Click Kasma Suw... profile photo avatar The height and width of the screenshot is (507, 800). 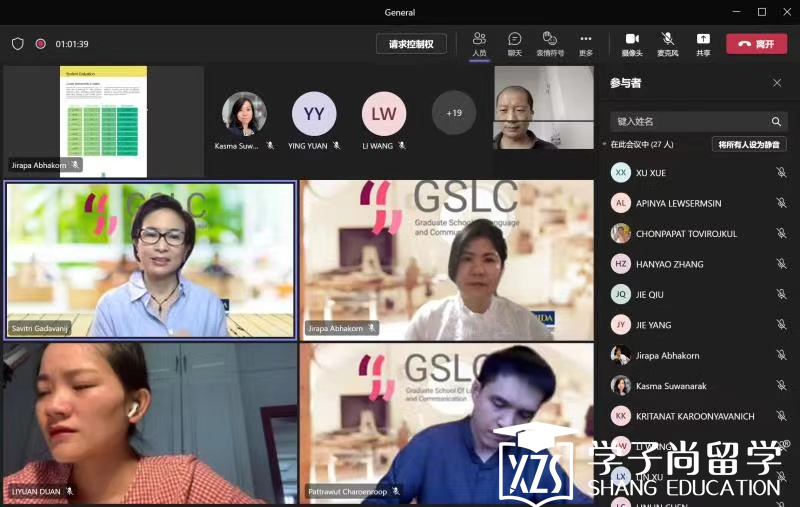(244, 113)
